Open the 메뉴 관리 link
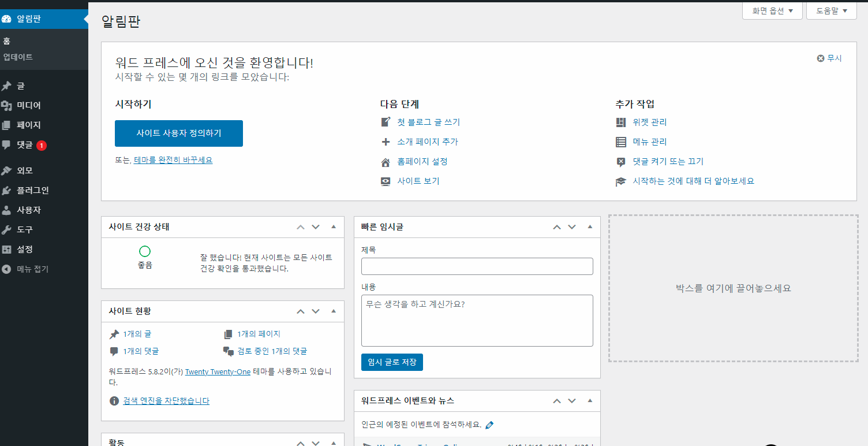The width and height of the screenshot is (868, 446). pos(650,142)
